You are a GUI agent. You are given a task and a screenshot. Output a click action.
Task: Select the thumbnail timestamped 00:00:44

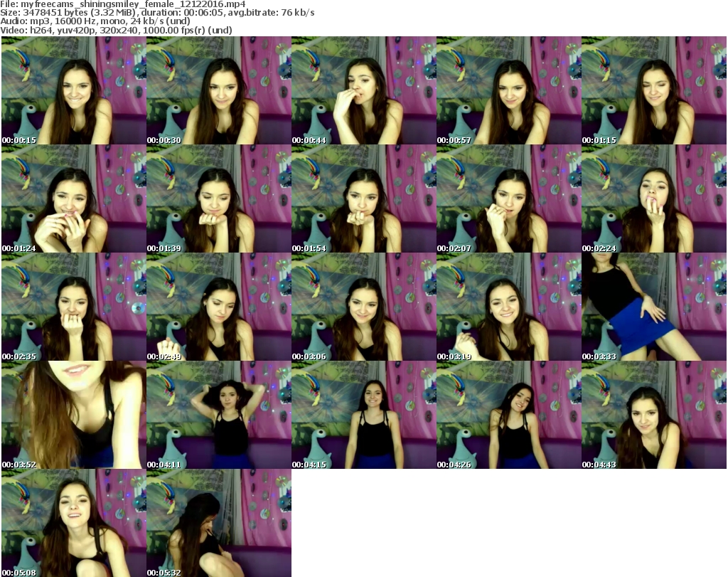pos(363,90)
